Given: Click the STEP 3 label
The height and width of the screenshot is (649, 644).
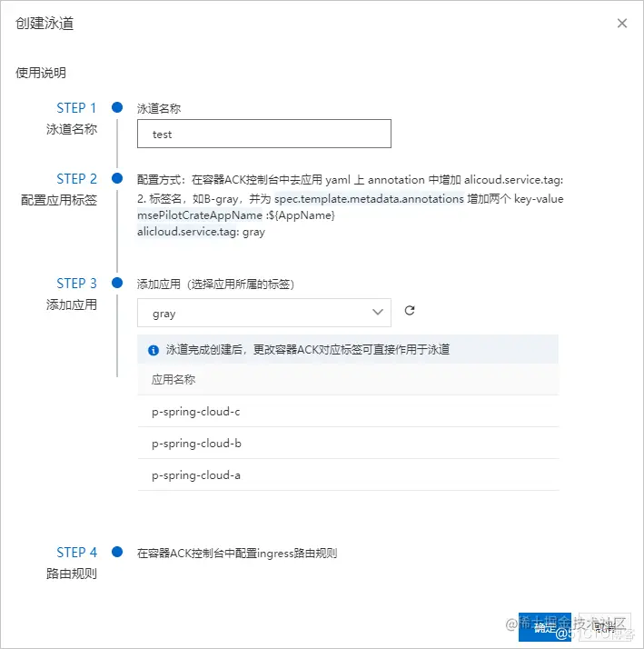Looking at the screenshot, I should pyautogui.click(x=76, y=284).
